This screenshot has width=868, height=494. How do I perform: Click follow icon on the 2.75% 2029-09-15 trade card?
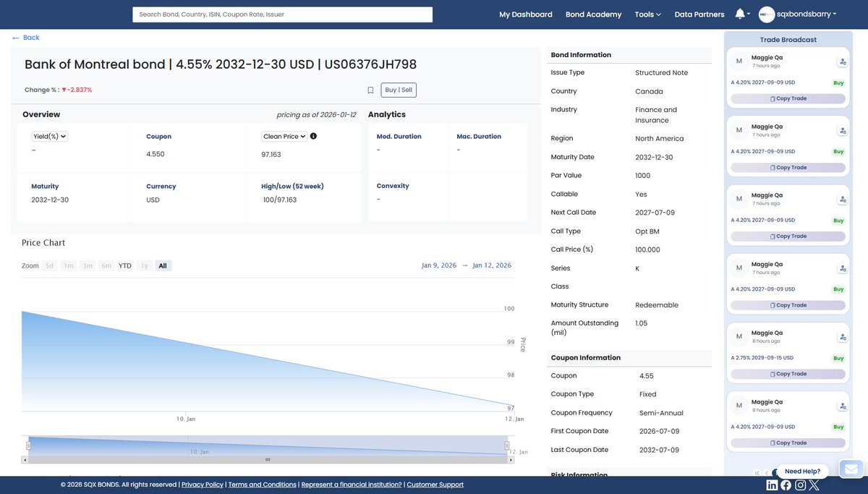click(843, 337)
